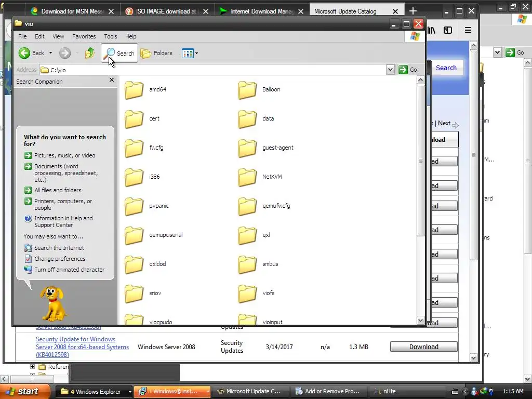Click the greyed Forward arrow button
The height and width of the screenshot is (399, 532).
(65, 53)
